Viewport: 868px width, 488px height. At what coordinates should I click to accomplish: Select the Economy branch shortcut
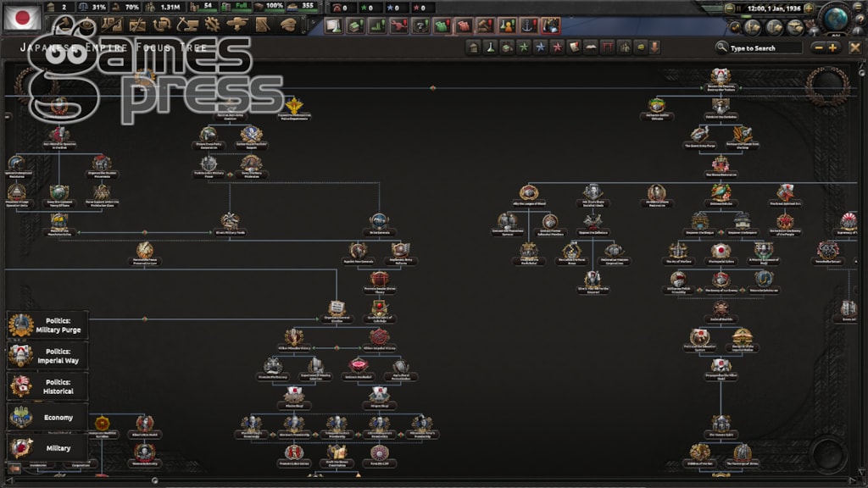point(47,417)
